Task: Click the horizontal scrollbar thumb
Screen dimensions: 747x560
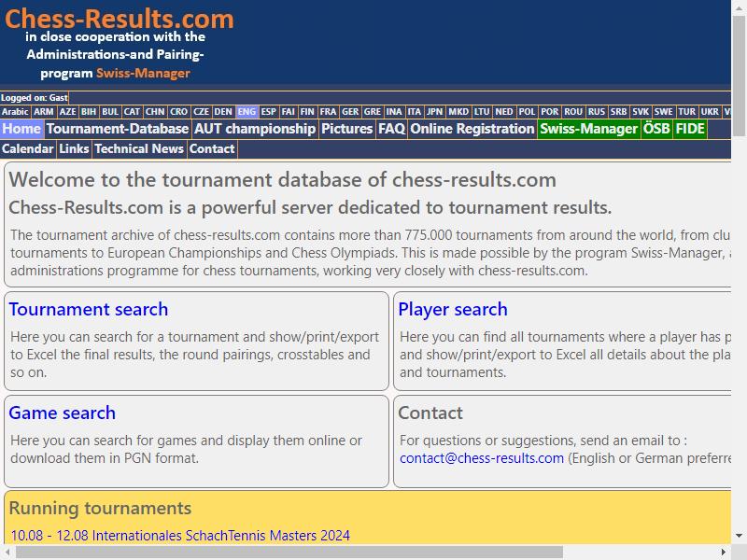Action: pos(289,552)
